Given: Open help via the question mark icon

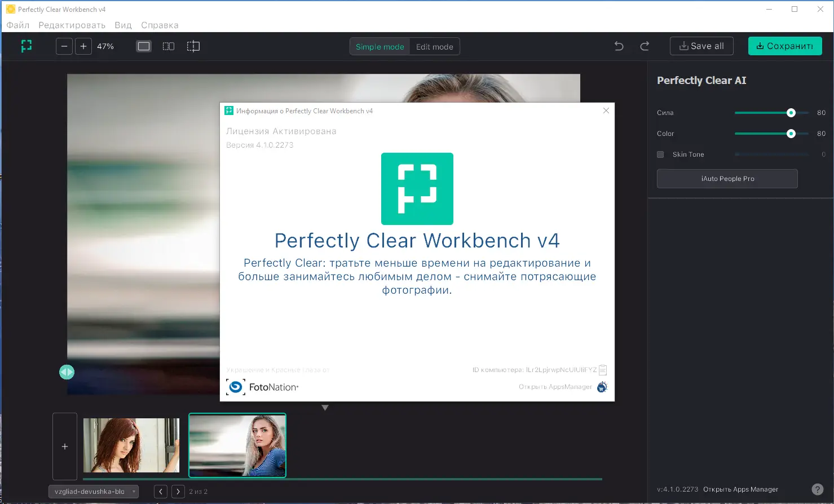Looking at the screenshot, I should pyautogui.click(x=817, y=489).
